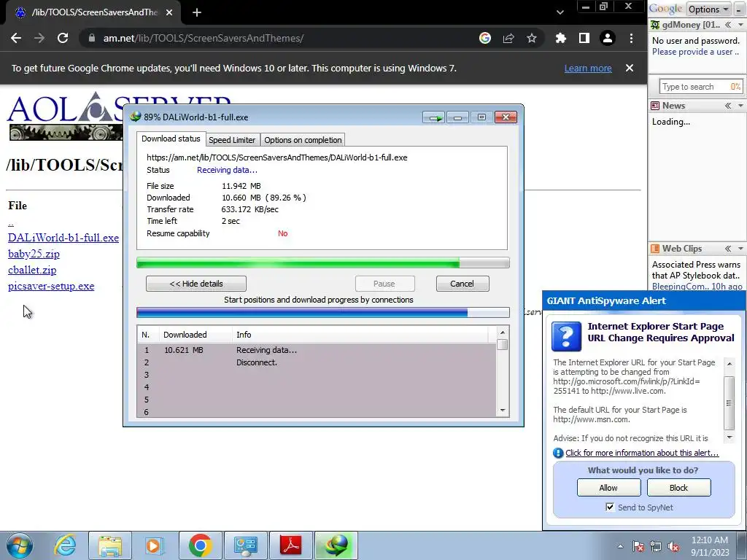Click the download dialog green arrow button
Viewport: 747px width, 560px height.
point(433,117)
